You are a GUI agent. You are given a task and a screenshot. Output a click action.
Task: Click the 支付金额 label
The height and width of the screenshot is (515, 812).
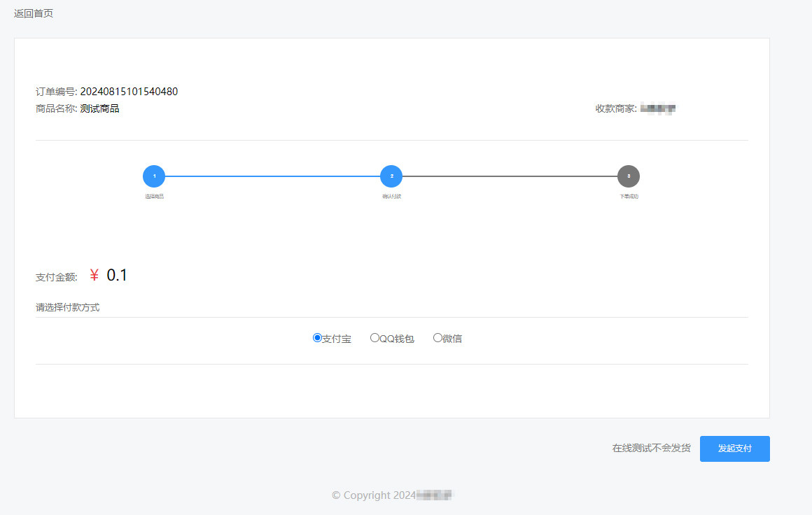(56, 277)
